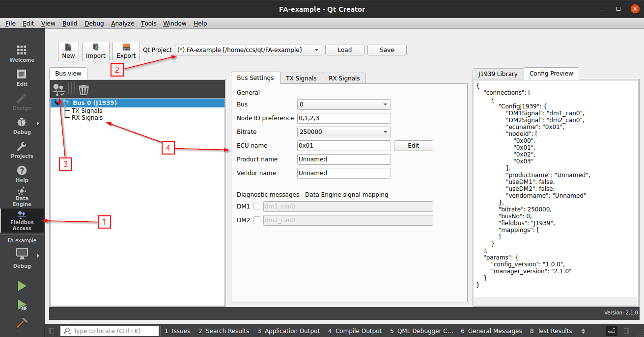The width and height of the screenshot is (644, 337).
Task: Open the J1939 Library tab
Action: click(498, 74)
